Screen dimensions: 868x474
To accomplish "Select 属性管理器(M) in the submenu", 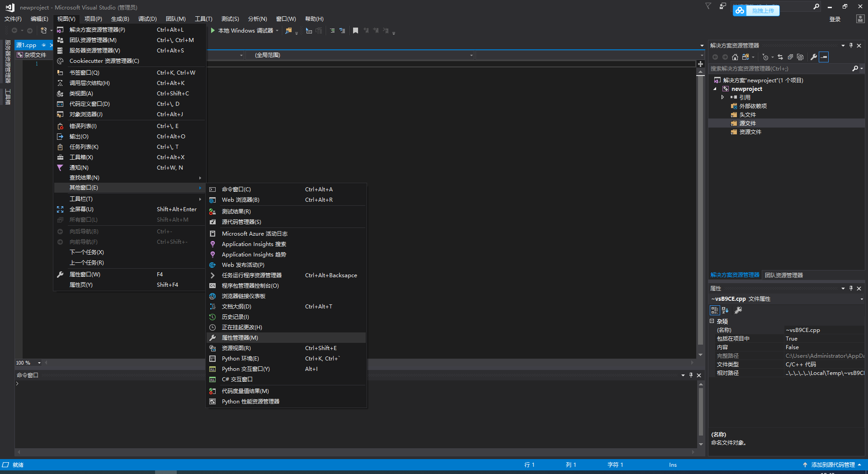I will (286, 338).
